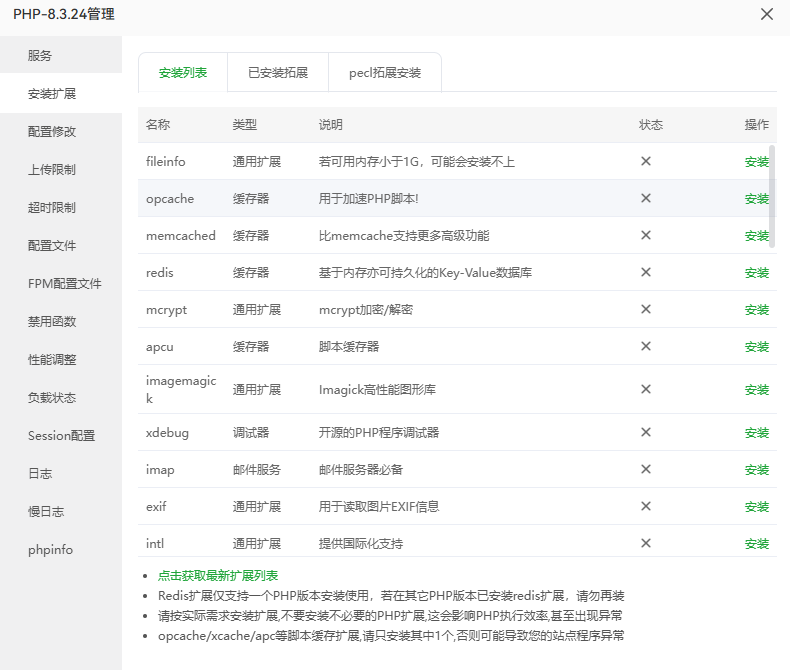This screenshot has height=670, width=790.
Task: Click the xdebug status X icon
Action: pos(645,432)
